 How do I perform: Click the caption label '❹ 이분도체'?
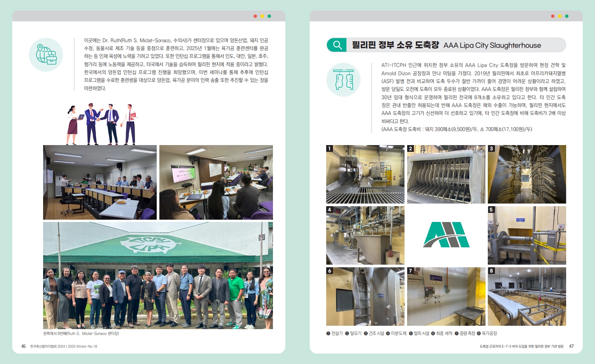(396, 333)
